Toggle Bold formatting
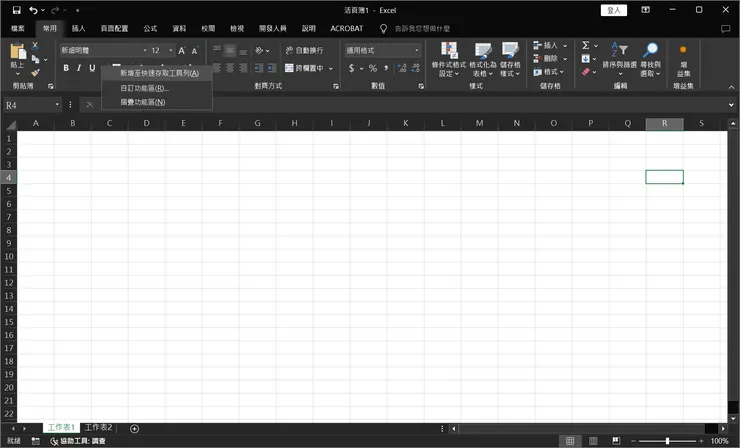Image resolution: width=740 pixels, height=448 pixels. pyautogui.click(x=66, y=68)
